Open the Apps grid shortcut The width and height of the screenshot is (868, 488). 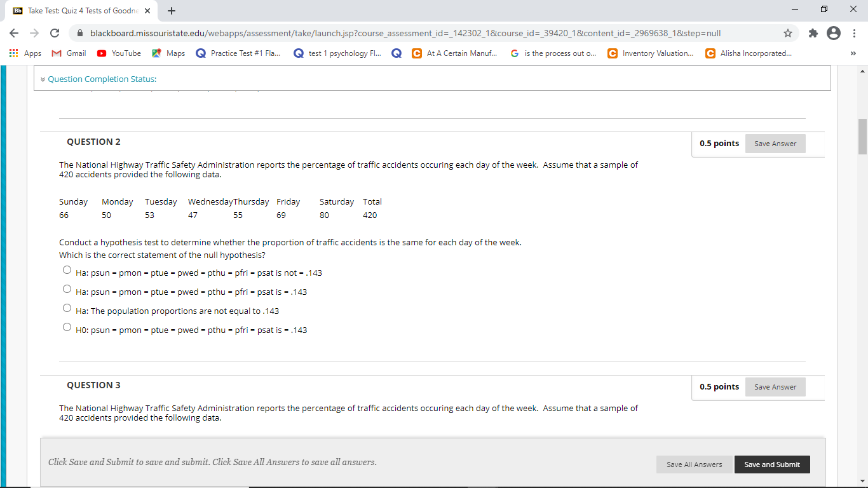(x=25, y=53)
